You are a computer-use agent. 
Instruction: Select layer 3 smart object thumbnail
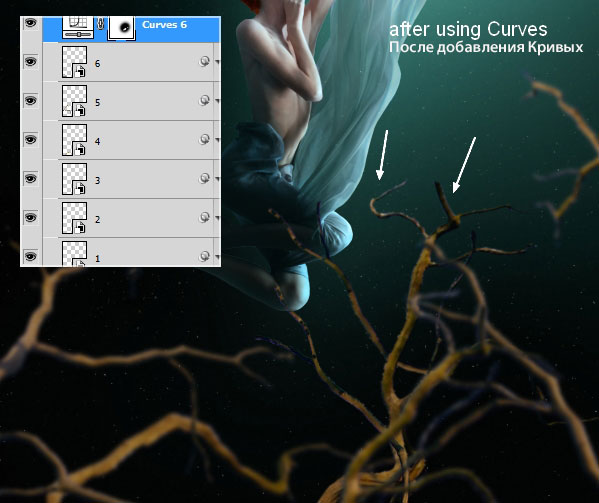(x=74, y=179)
